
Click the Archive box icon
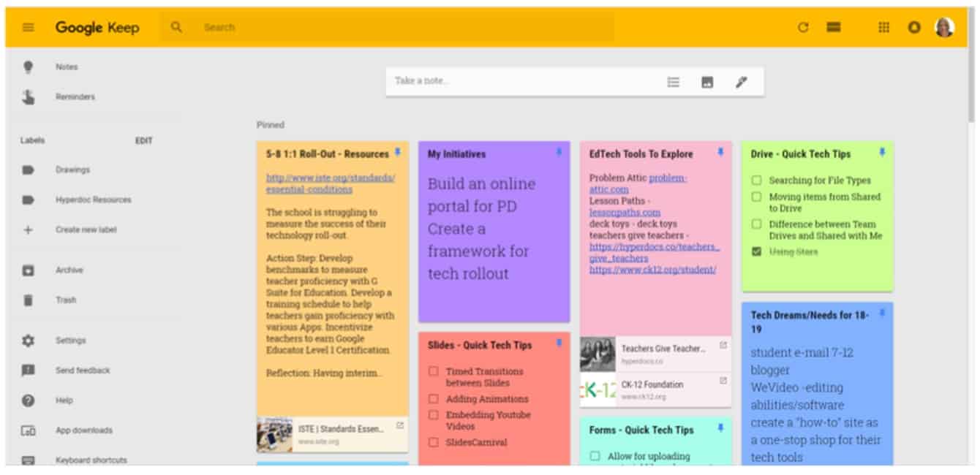point(28,270)
